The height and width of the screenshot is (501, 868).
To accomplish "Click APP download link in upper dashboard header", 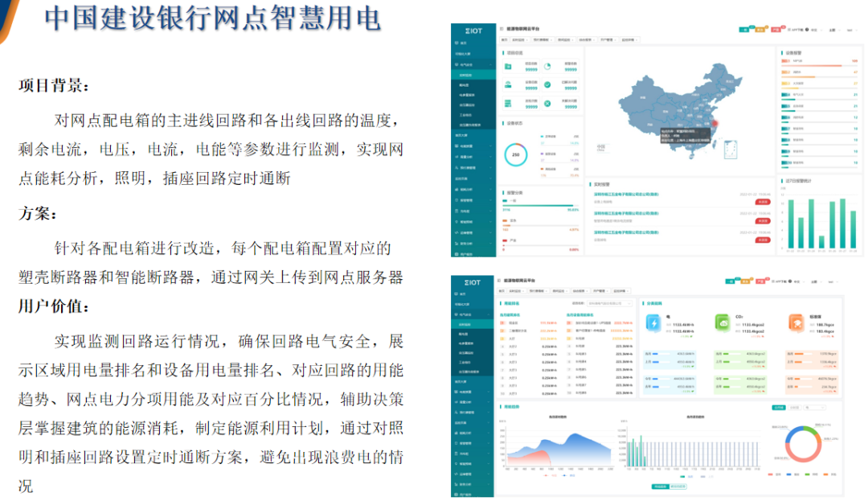I will tap(796, 30).
